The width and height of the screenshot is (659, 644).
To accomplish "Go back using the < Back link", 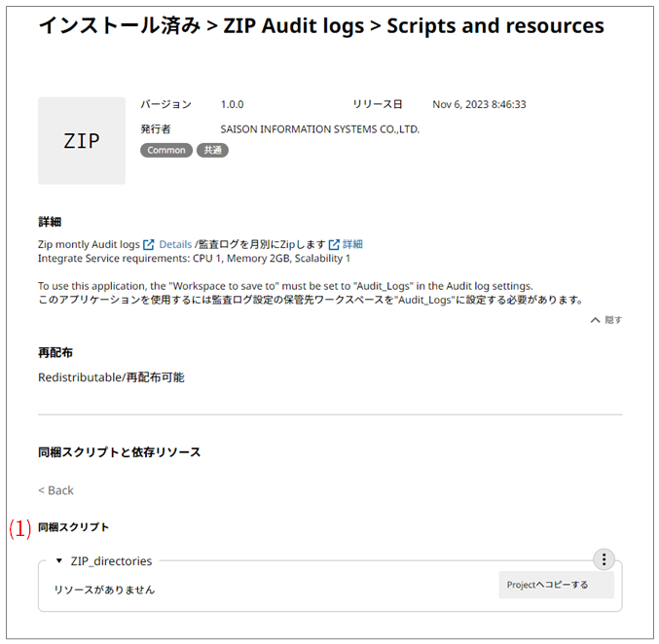I will pos(55,490).
